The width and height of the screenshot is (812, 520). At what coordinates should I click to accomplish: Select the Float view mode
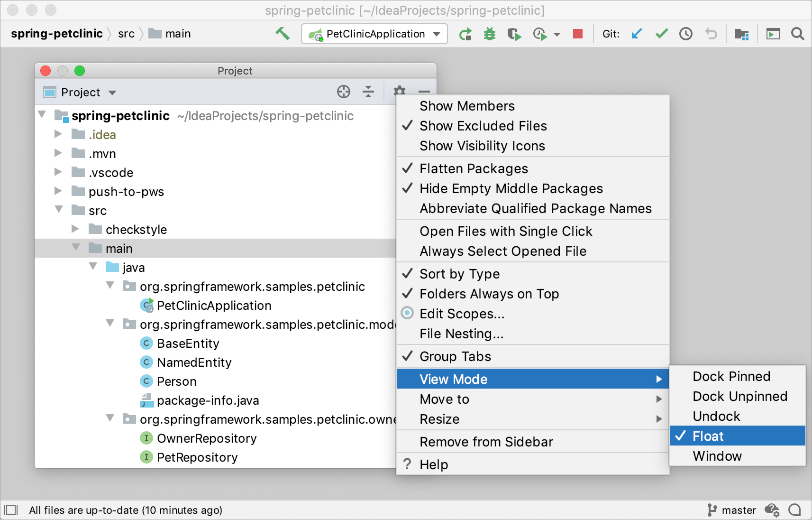tap(738, 436)
